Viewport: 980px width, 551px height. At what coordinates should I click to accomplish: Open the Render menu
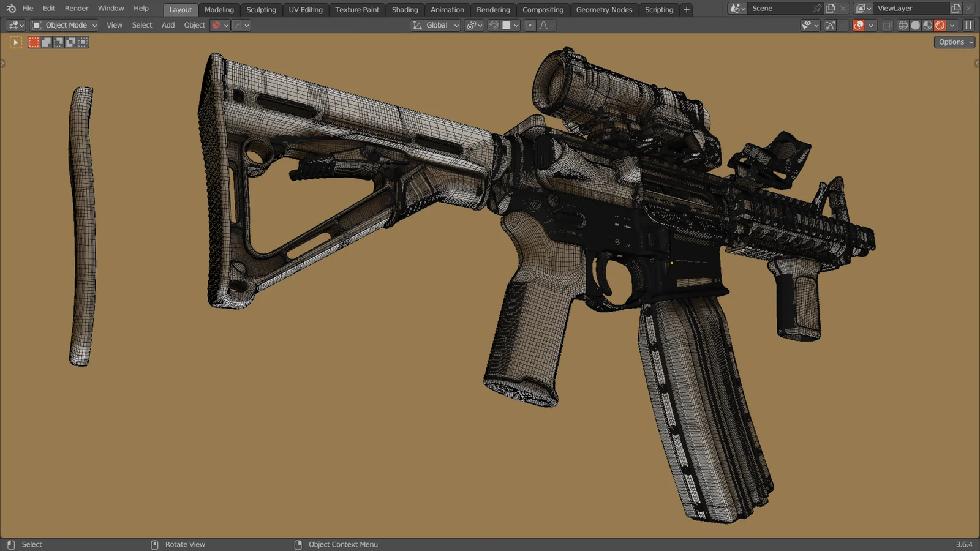(x=76, y=8)
